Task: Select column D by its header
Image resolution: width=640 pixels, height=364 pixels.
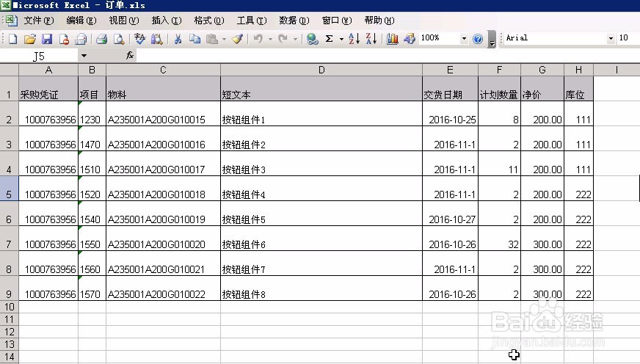Action: pos(321,70)
